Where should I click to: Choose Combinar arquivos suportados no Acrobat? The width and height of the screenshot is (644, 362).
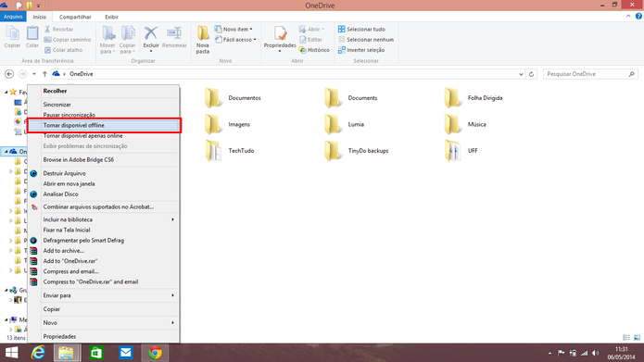click(x=104, y=206)
